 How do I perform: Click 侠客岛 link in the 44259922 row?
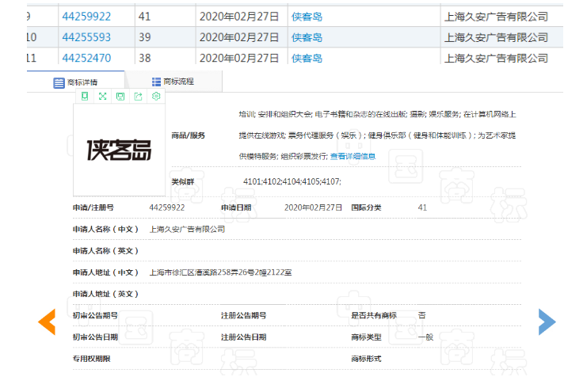(x=307, y=17)
